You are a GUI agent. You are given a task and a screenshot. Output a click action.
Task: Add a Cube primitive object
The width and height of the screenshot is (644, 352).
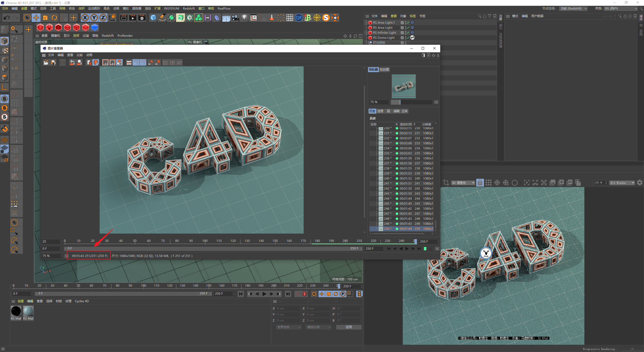[x=153, y=18]
